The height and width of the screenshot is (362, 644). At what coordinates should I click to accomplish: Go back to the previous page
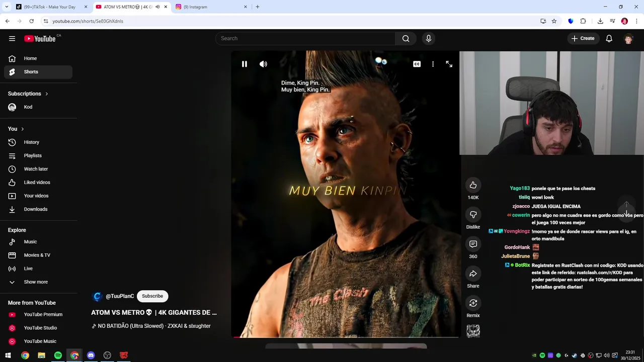[7, 21]
